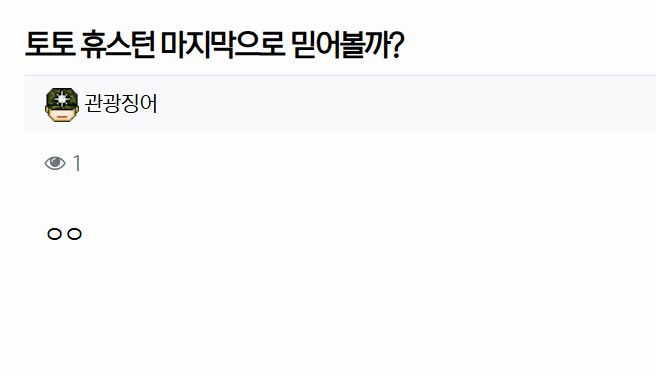Click the blank space right of view count

pyautogui.click(x=368, y=163)
